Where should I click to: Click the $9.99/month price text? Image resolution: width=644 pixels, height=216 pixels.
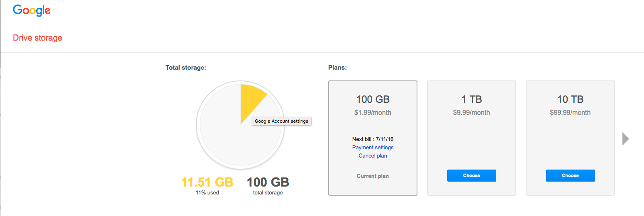point(471,112)
